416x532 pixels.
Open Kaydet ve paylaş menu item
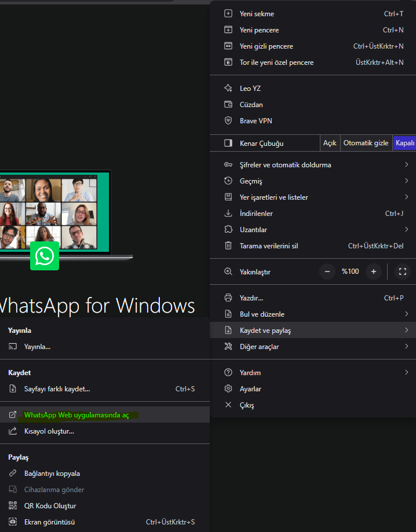coord(313,330)
